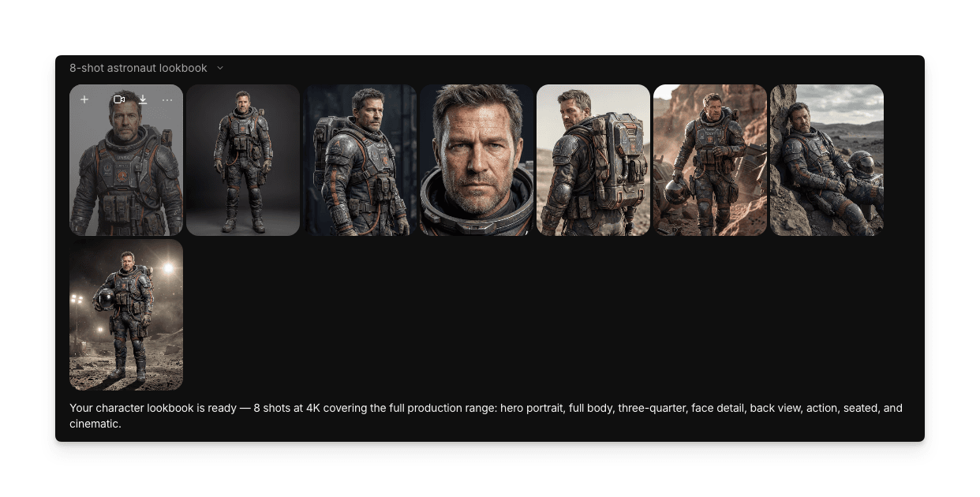Click the plus icon on the hero portrait
Screen dimensions: 980x497
(84, 100)
